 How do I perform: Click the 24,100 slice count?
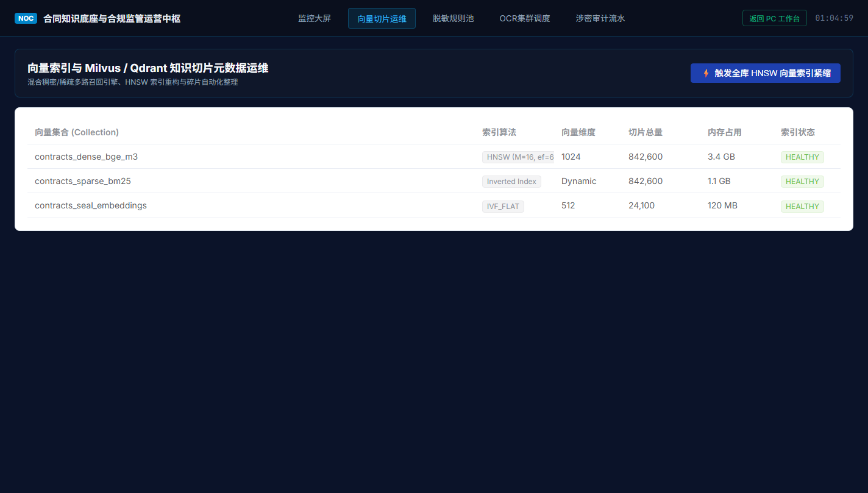tap(641, 205)
